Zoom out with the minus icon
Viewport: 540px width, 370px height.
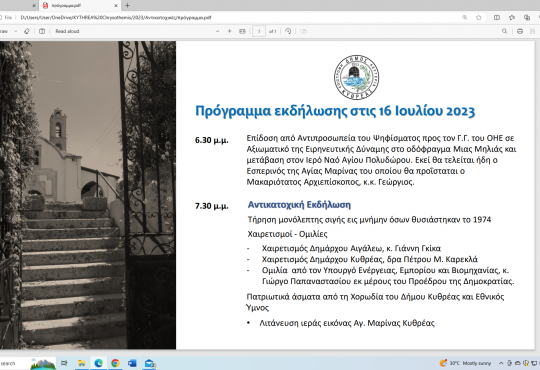click(218, 31)
